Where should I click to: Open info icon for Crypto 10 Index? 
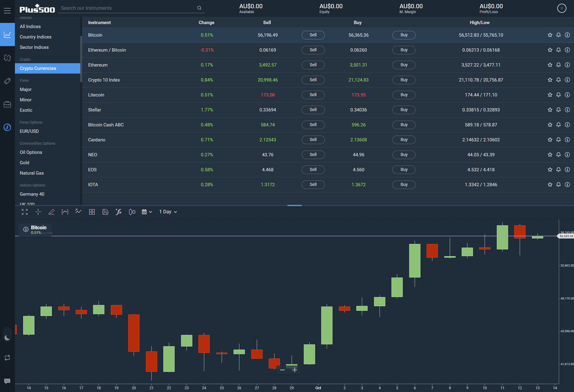click(567, 80)
